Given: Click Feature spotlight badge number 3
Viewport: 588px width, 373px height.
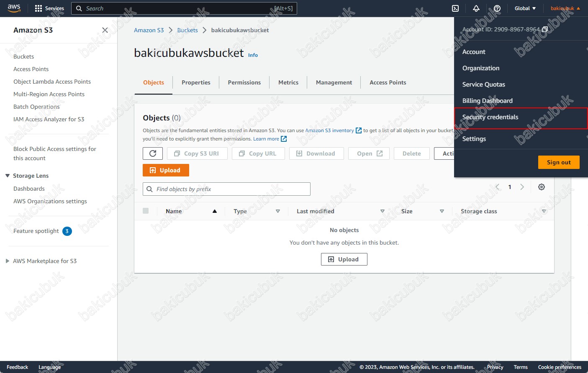Looking at the screenshot, I should pos(67,231).
